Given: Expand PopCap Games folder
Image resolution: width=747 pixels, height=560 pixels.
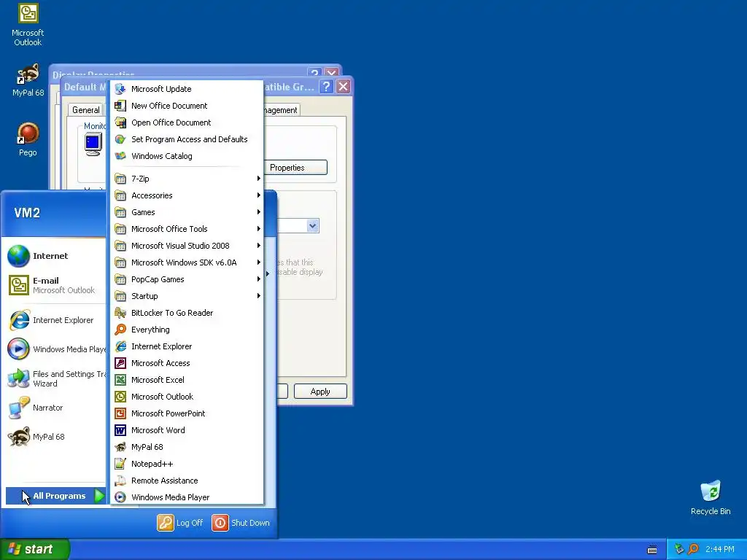Looking at the screenshot, I should (x=187, y=279).
